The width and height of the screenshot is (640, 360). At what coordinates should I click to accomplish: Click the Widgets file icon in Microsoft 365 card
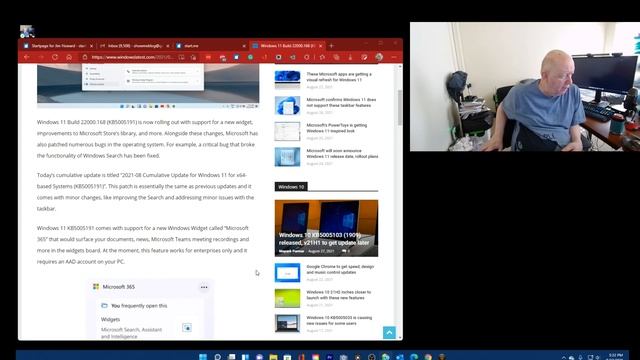coord(187,327)
